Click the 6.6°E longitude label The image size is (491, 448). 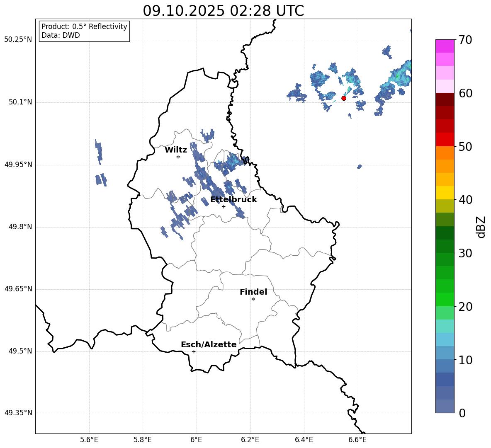coord(357,440)
